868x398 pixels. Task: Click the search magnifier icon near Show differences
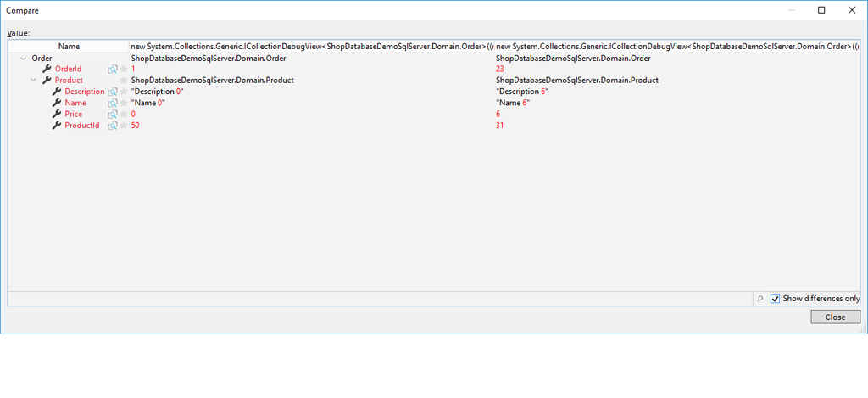760,298
